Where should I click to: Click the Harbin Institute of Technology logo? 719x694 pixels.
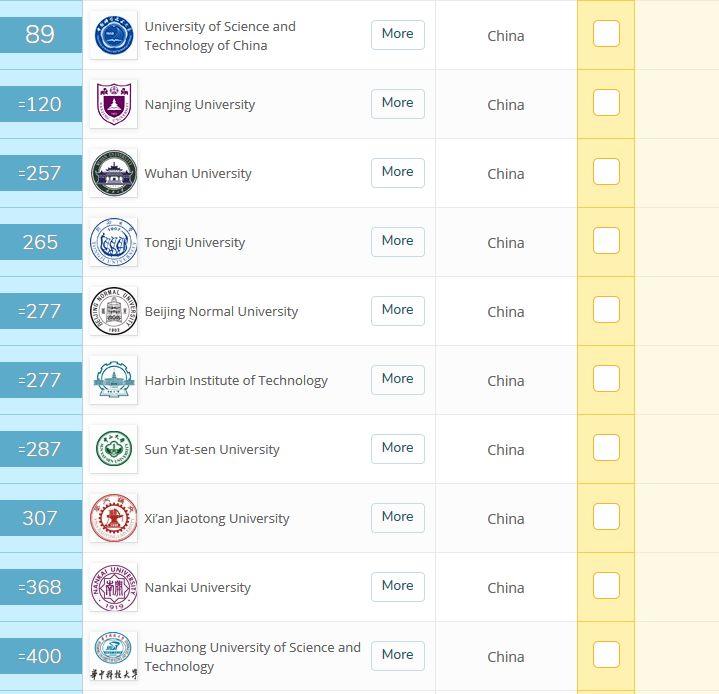(113, 381)
